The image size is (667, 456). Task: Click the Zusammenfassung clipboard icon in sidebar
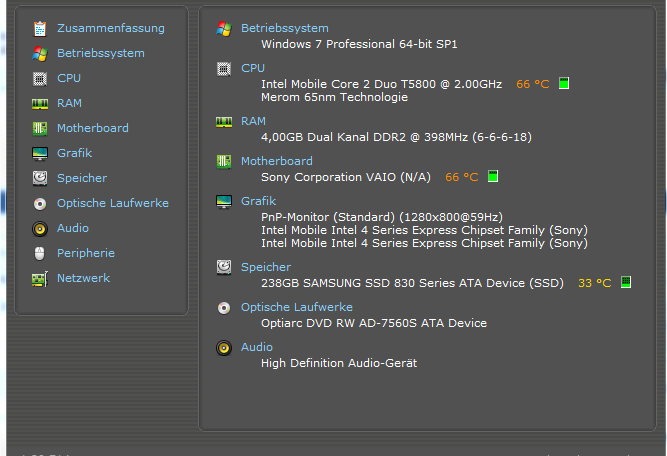coord(40,28)
